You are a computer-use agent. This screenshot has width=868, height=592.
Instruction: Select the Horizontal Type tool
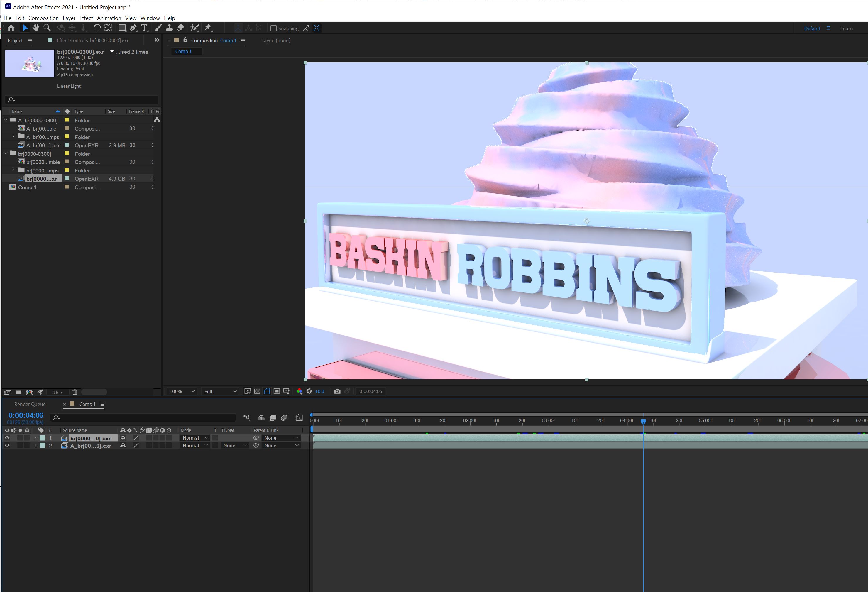click(144, 28)
